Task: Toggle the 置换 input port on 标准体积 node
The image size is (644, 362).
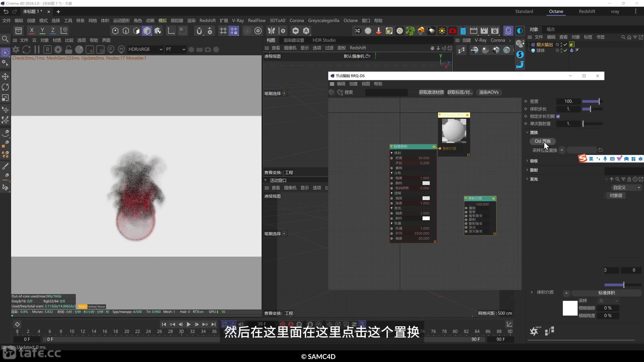Action: (392, 168)
